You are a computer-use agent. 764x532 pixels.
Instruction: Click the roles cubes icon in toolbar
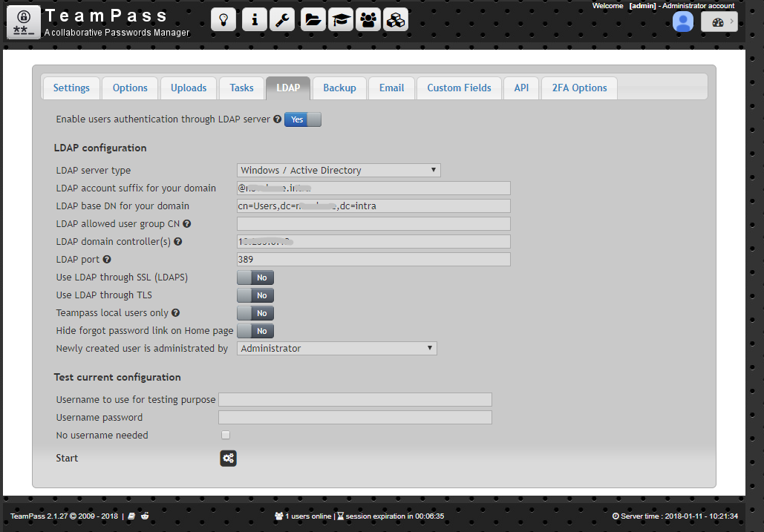coord(396,19)
